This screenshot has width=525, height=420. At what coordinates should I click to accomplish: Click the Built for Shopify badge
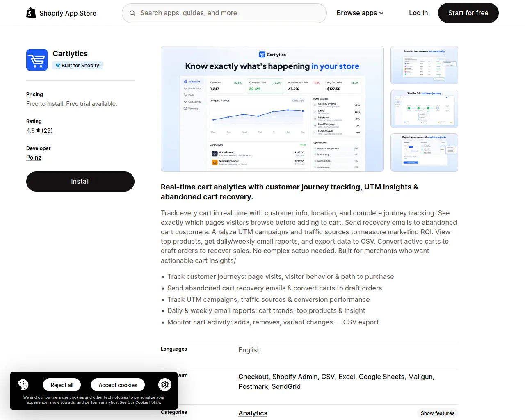(x=77, y=65)
